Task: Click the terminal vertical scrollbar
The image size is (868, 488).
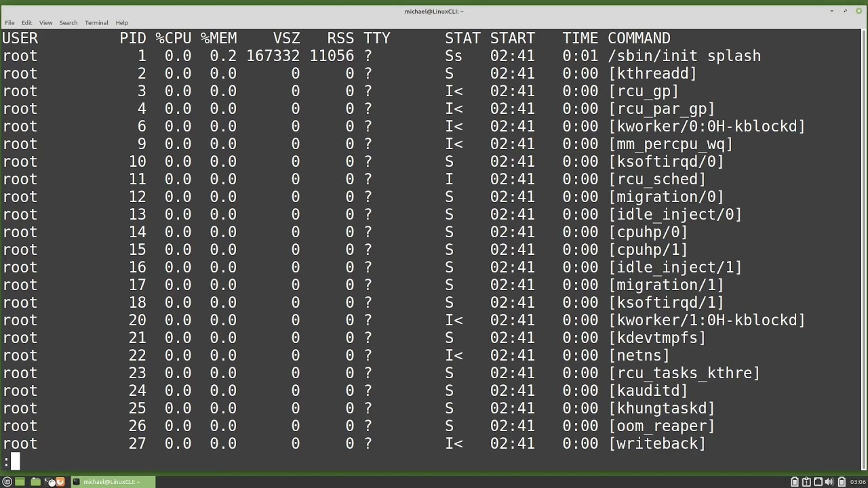Action: click(864, 249)
